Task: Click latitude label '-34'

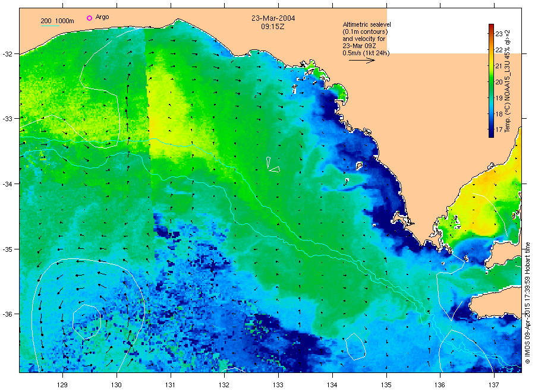Action: click(7, 184)
